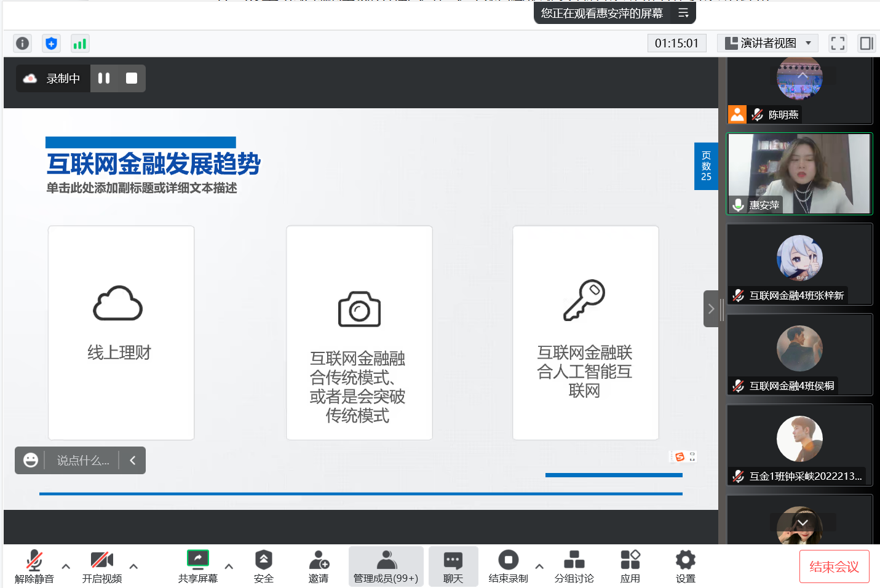The height and width of the screenshot is (588, 880).
Task: Open the Chat (聊天) panel
Action: 453,566
